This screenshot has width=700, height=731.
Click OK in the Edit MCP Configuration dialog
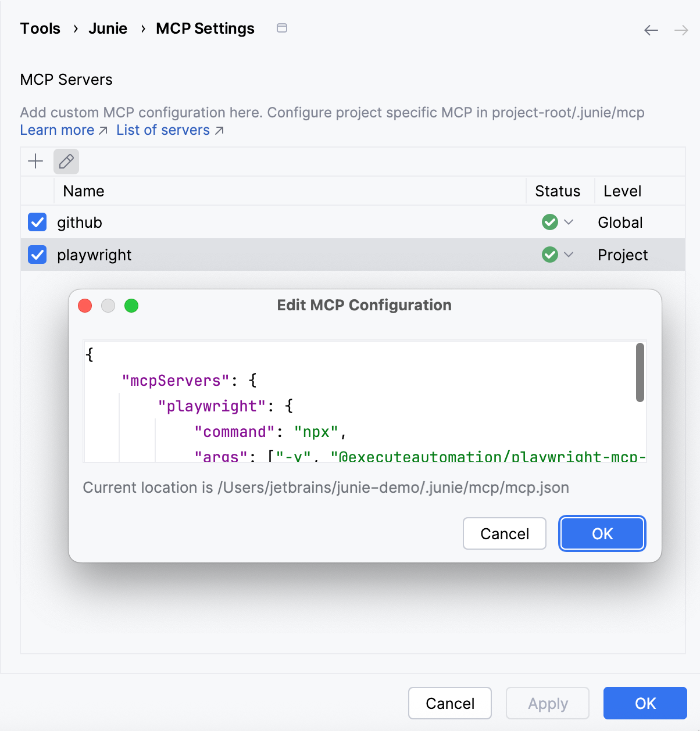[x=602, y=533]
